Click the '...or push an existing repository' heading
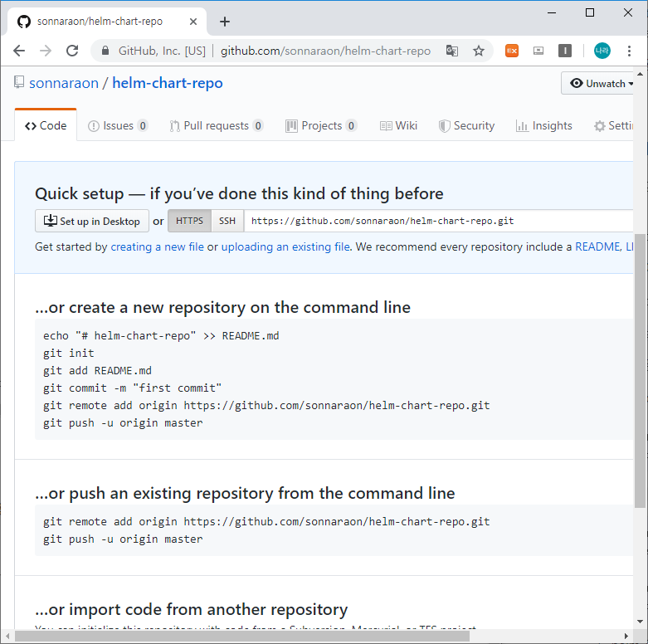This screenshot has height=644, width=648. tap(245, 493)
